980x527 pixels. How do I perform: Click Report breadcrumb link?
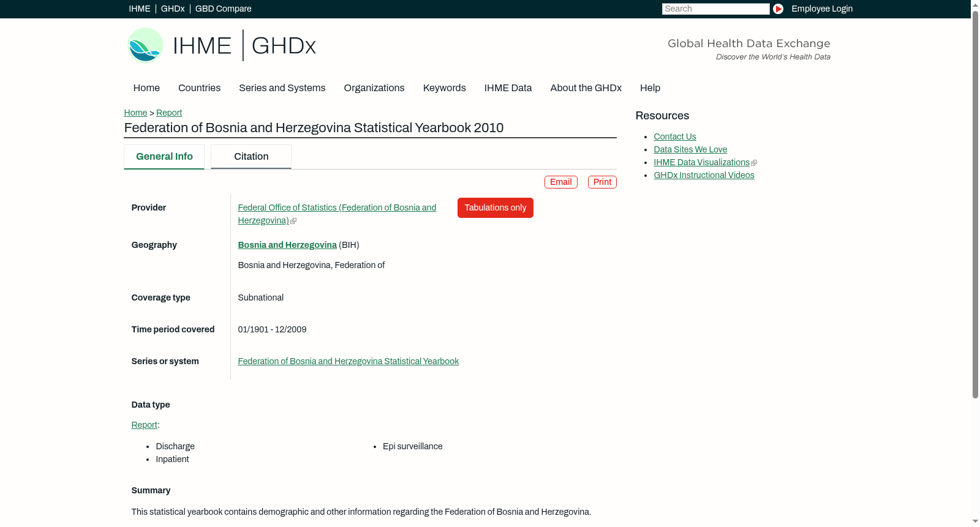169,113
